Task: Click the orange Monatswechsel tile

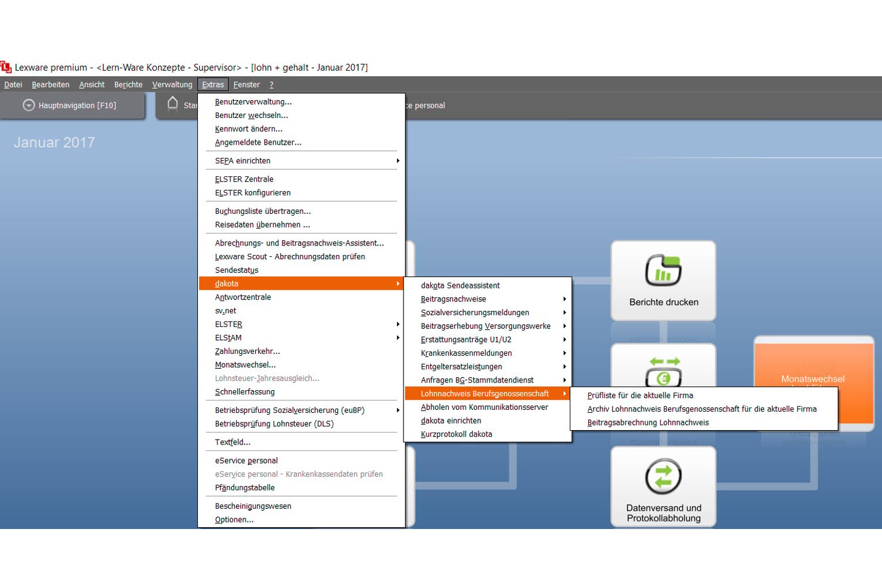Action: point(813,382)
